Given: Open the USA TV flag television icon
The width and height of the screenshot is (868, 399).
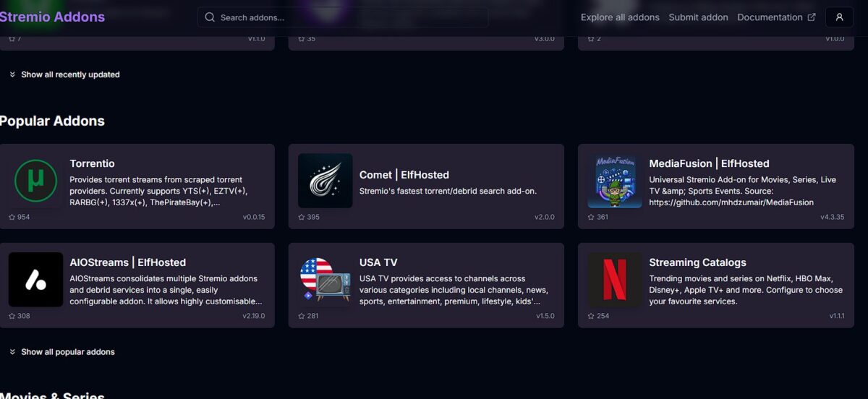Looking at the screenshot, I should click(x=325, y=280).
